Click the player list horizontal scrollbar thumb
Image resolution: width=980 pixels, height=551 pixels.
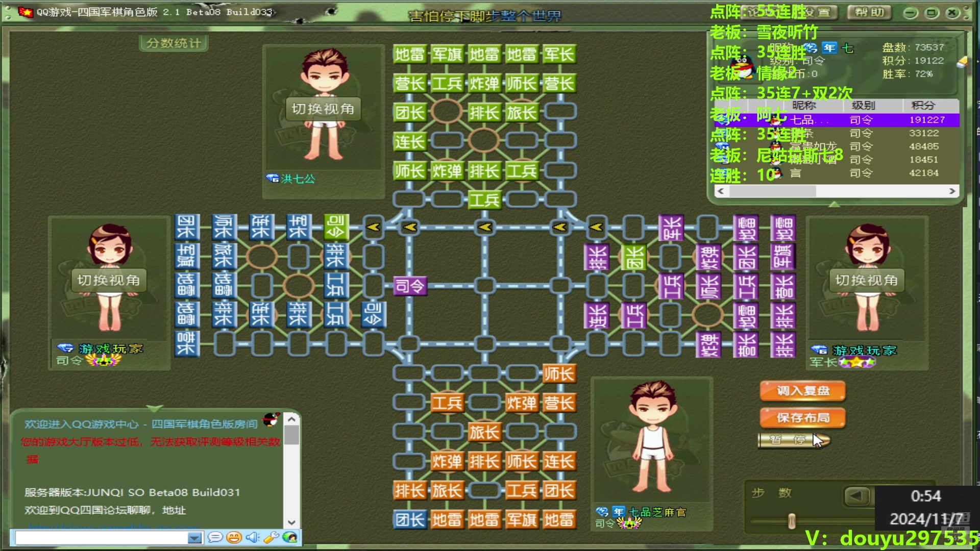click(x=772, y=191)
